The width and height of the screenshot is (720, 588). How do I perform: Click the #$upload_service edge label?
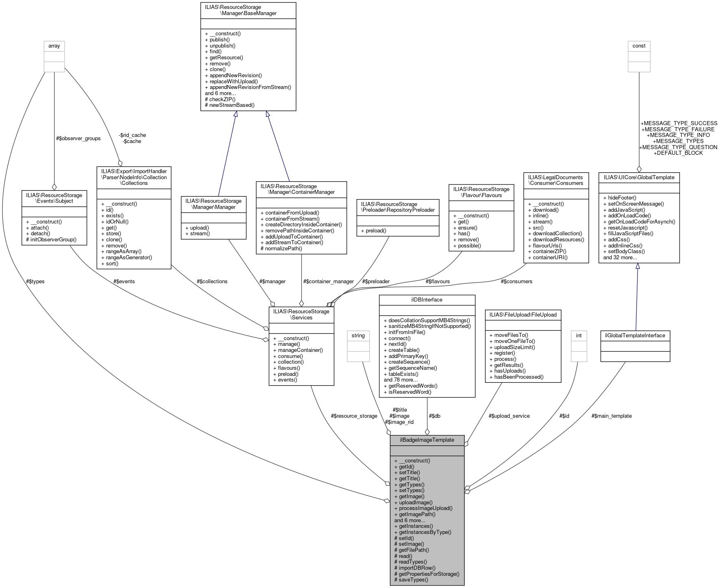tap(509, 416)
